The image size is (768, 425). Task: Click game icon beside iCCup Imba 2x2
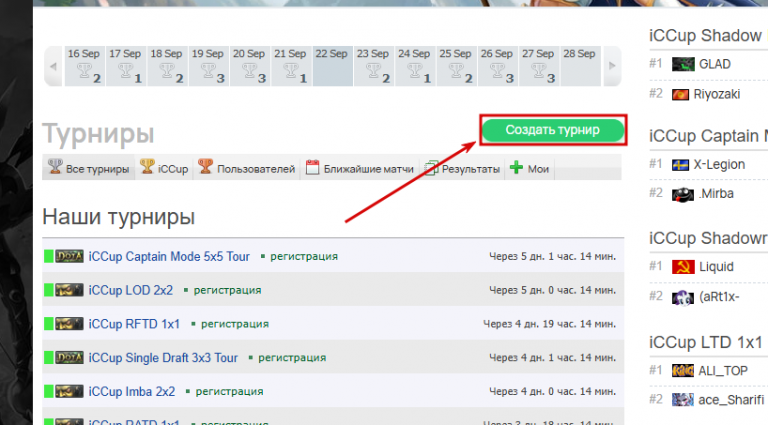tap(69, 391)
